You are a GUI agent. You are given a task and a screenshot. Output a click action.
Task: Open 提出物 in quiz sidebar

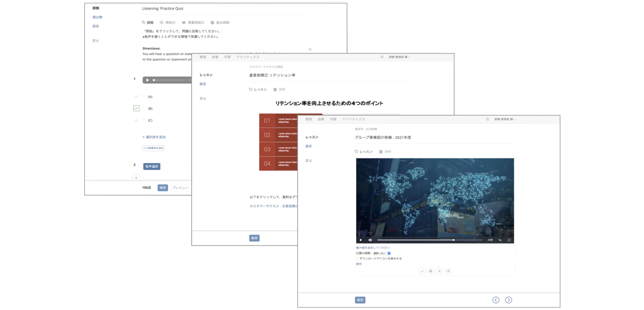tap(97, 17)
